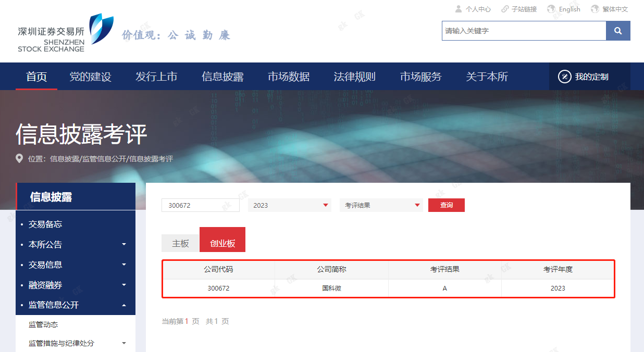Open the 考评结果 dropdown
The height and width of the screenshot is (352, 644).
point(381,205)
